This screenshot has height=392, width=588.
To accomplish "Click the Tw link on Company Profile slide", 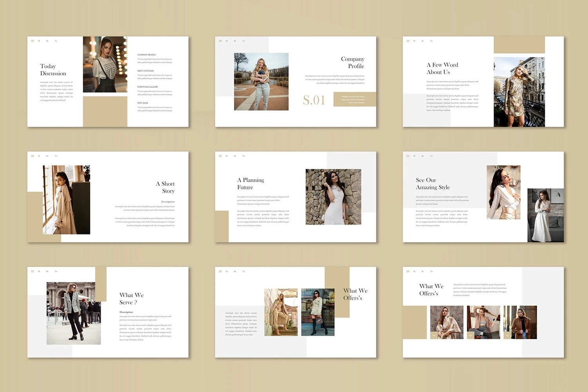I will point(243,41).
